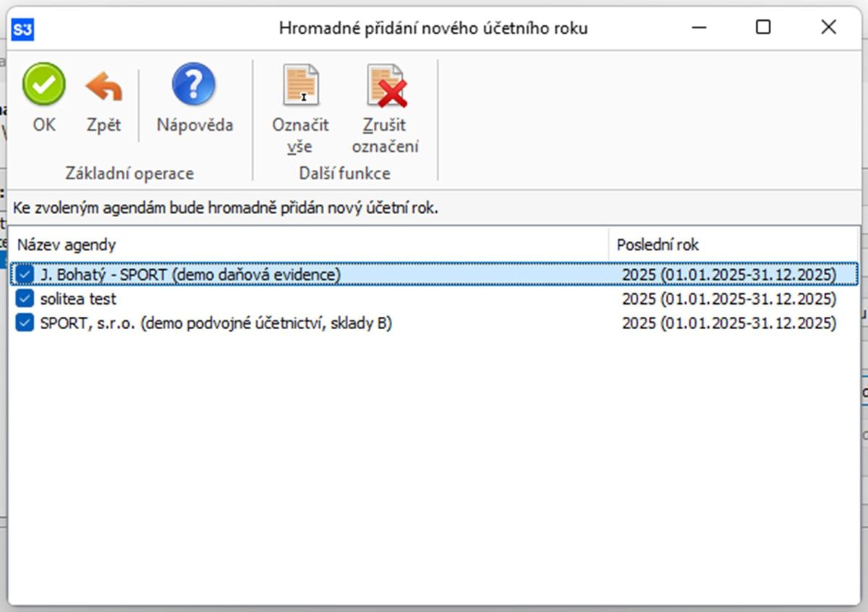Select all agendas with Označit vše
Screen dimensions: 868x612
(300, 85)
